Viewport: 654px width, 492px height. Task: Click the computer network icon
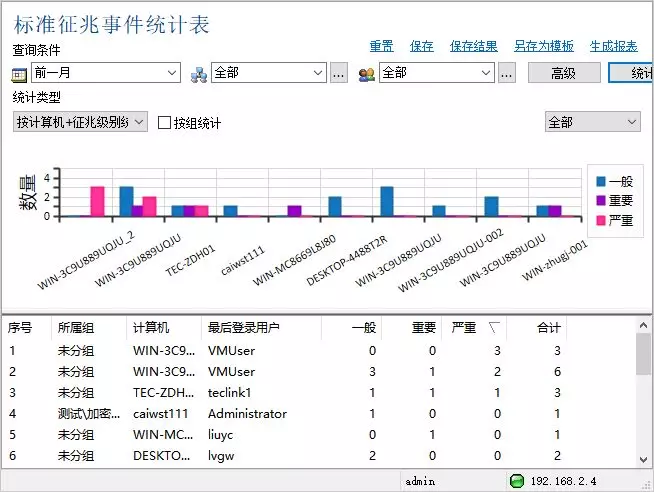pos(199,75)
